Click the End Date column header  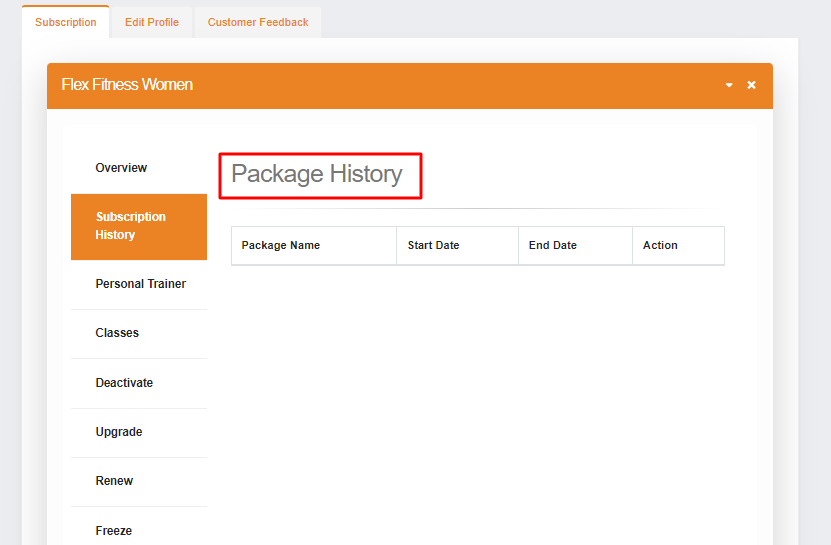[x=553, y=245]
